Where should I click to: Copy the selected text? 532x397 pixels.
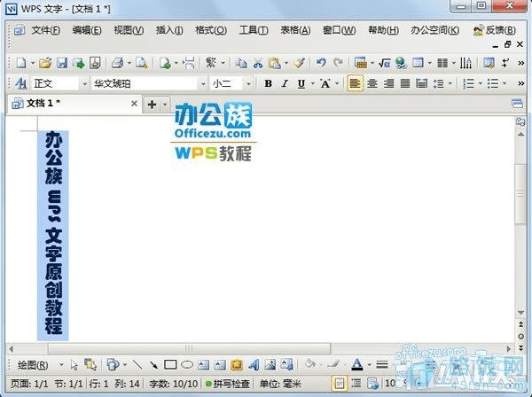point(241,63)
